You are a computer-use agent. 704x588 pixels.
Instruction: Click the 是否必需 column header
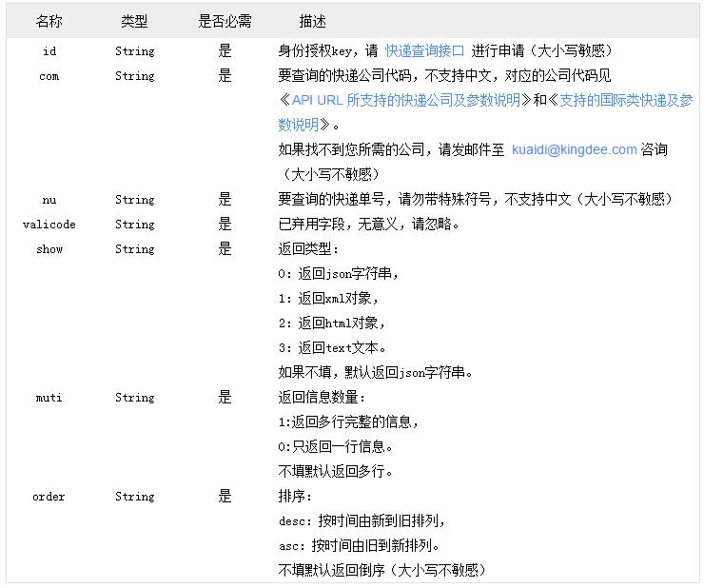pyautogui.click(x=225, y=21)
